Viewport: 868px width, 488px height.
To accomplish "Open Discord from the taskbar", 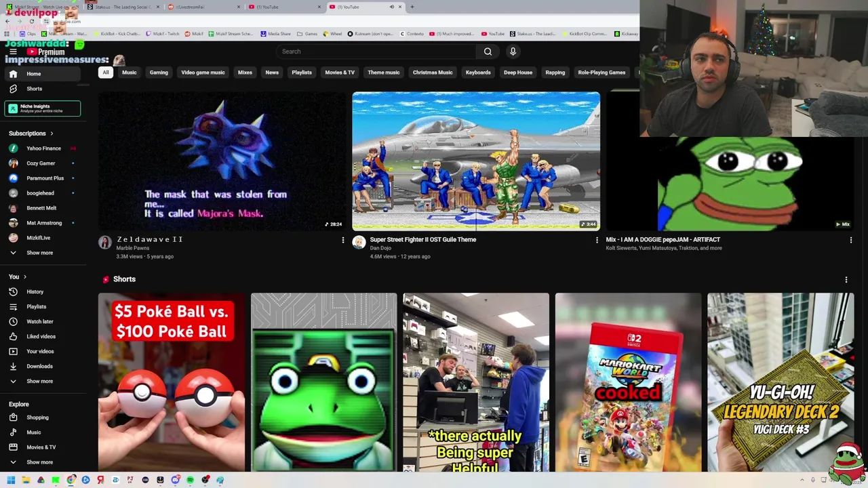I will [x=175, y=480].
